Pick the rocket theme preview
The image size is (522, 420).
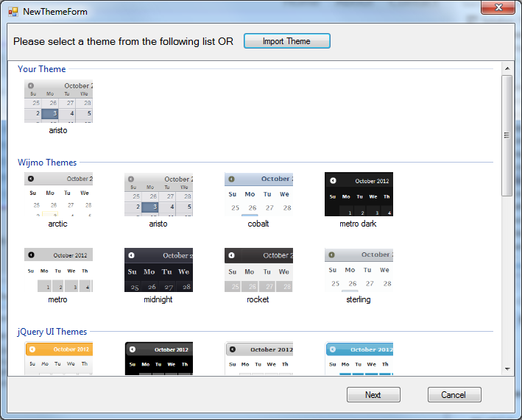click(x=258, y=270)
